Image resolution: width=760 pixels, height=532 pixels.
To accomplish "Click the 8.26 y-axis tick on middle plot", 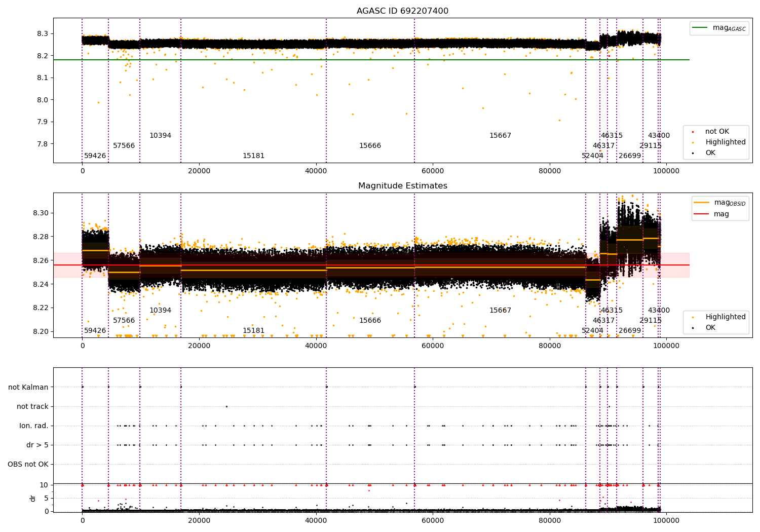I will [41, 261].
